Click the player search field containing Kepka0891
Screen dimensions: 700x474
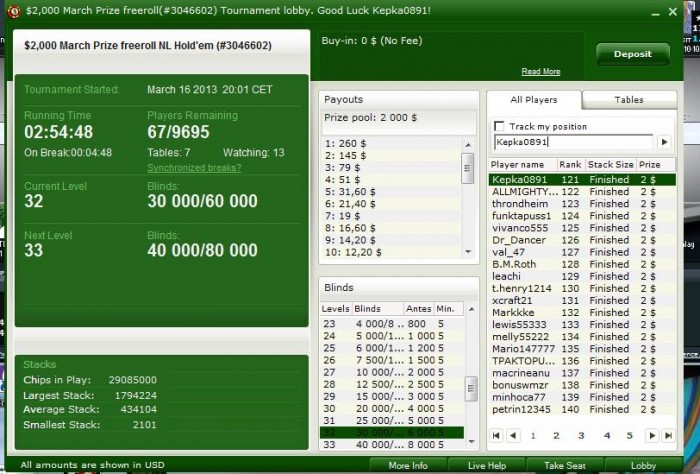[x=573, y=142]
